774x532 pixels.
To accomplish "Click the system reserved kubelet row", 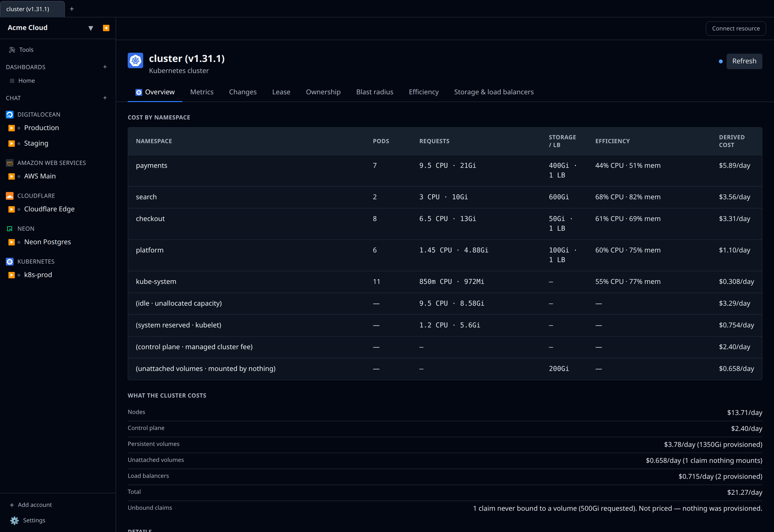I will (x=445, y=325).
